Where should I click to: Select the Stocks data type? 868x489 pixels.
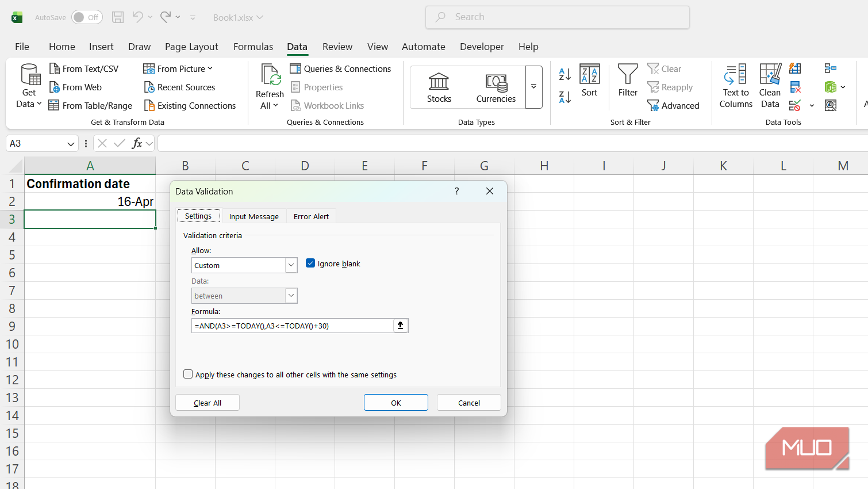[x=439, y=87]
